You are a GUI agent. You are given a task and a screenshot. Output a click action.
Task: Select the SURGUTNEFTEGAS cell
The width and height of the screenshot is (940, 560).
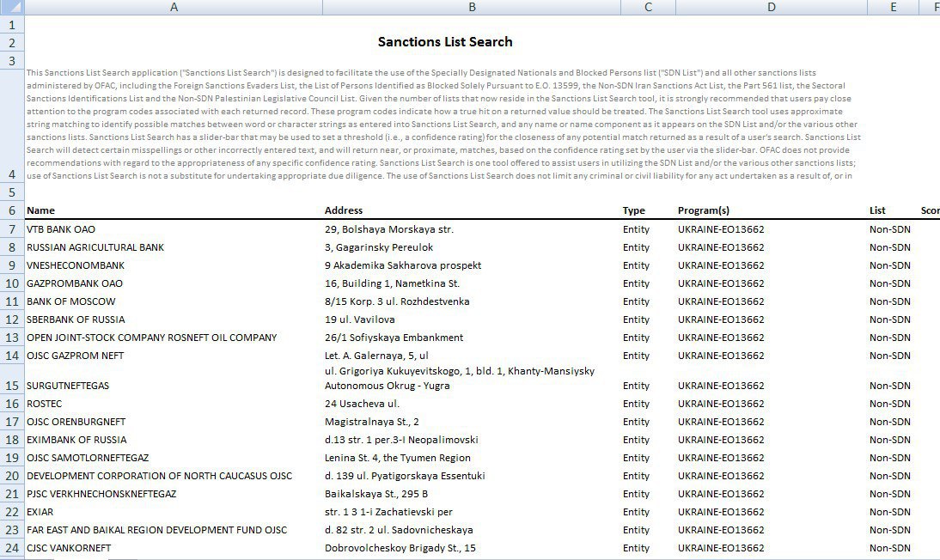click(174, 380)
